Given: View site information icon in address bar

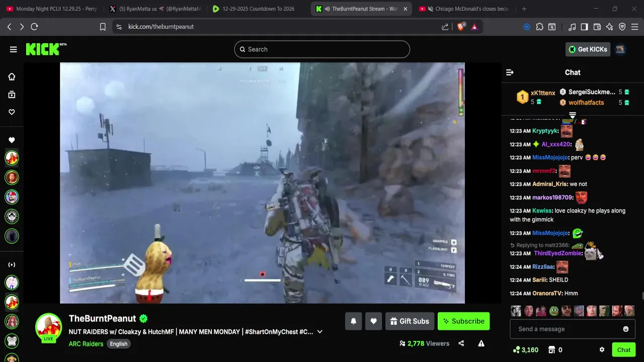Looking at the screenshot, I should point(119,27).
